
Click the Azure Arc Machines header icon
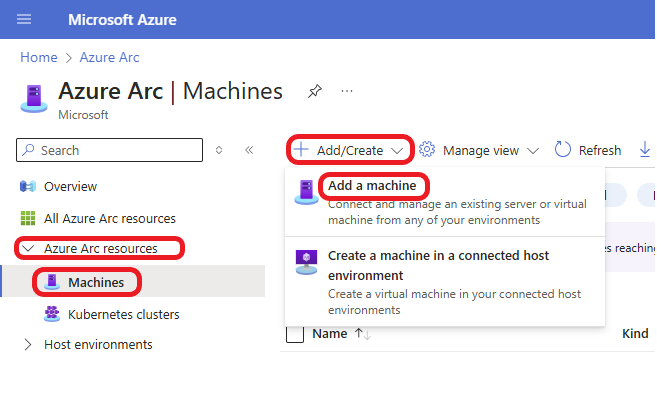(34, 98)
